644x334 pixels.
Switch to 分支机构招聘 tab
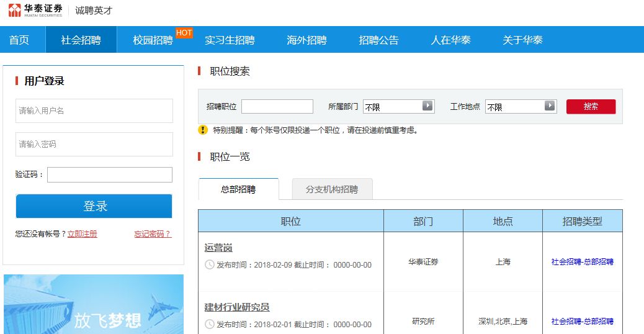pos(332,189)
